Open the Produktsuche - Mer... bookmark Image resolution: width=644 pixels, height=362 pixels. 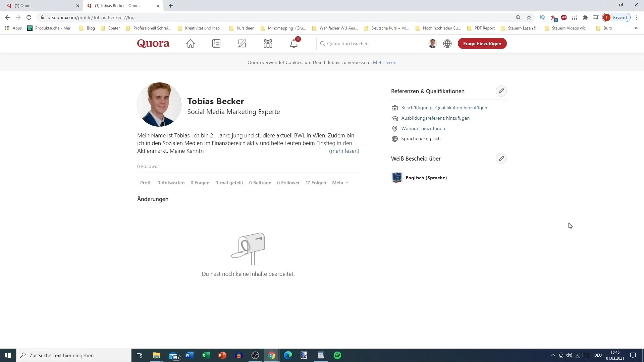50,28
